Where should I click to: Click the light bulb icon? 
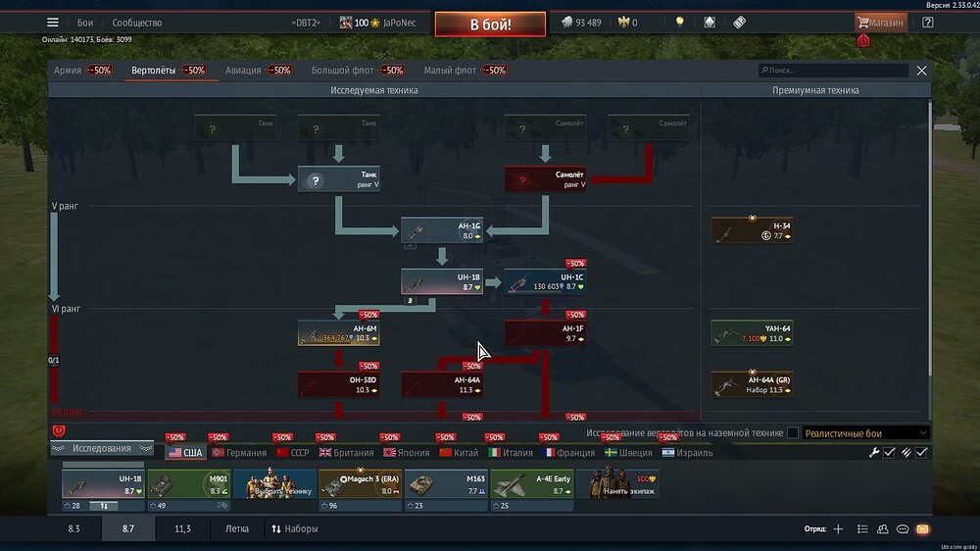coord(679,23)
